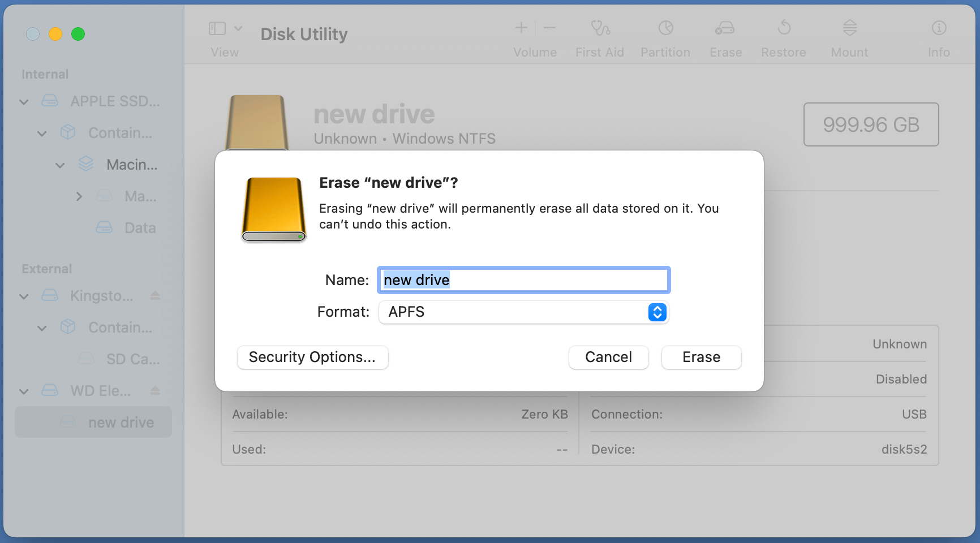The image size is (980, 543).
Task: Click the minus volume icon
Action: 549,27
